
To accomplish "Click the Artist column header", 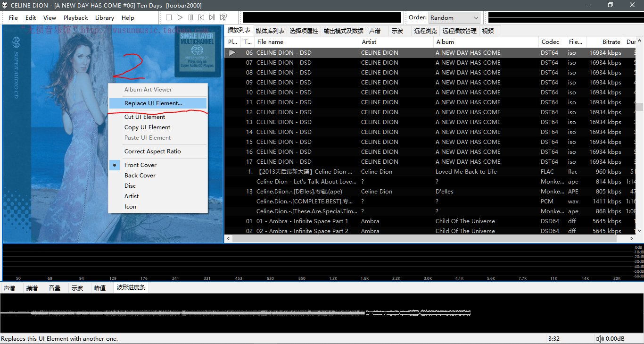I will tap(369, 42).
